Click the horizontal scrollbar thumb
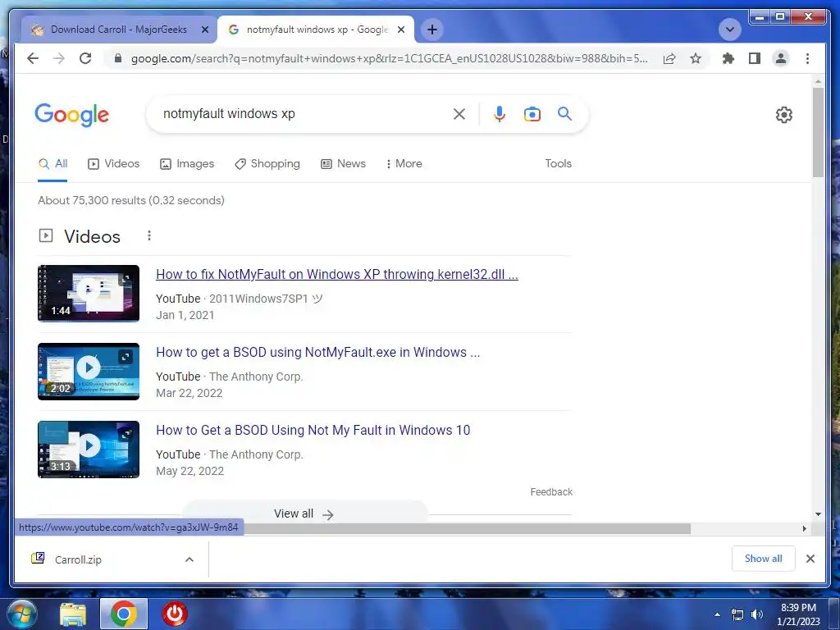 click(x=467, y=529)
